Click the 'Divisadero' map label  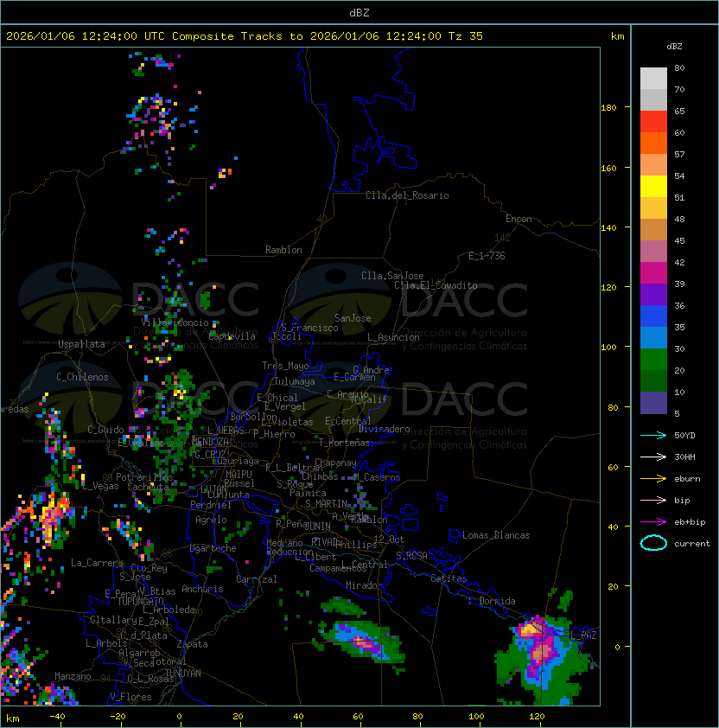(385, 429)
